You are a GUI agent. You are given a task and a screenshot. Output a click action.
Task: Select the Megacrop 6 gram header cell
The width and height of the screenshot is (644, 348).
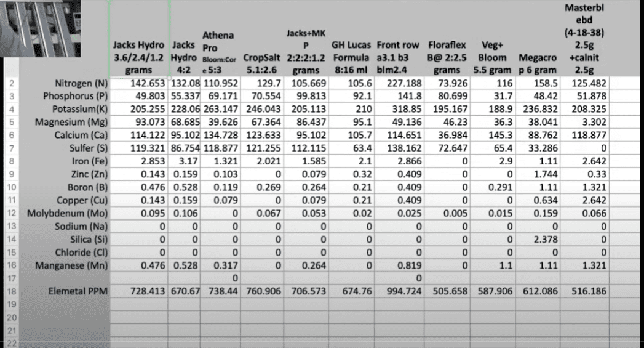537,38
